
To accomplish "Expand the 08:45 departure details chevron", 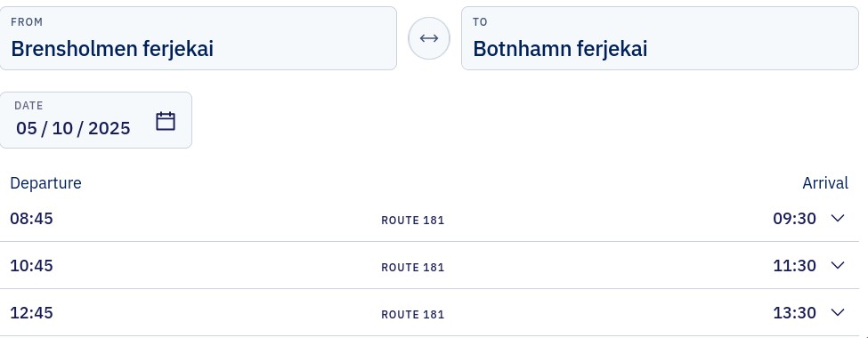I will pos(838,219).
